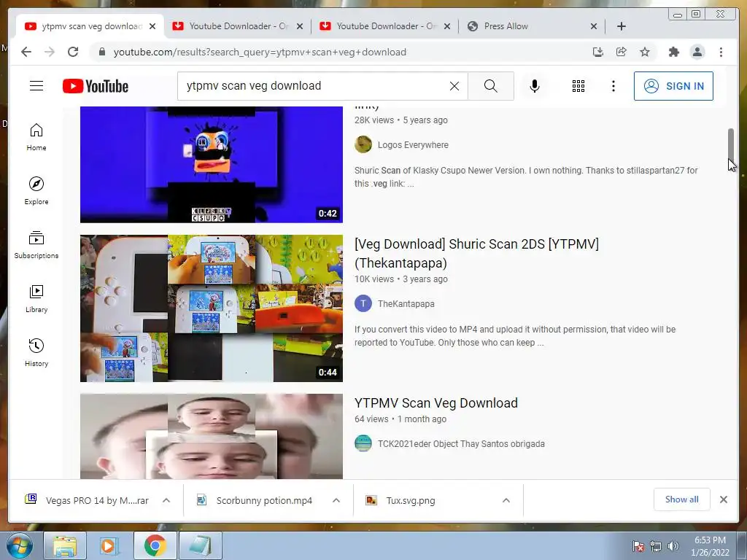Screen dimensions: 747x560
Task: Click Show all downloads
Action: click(682, 499)
